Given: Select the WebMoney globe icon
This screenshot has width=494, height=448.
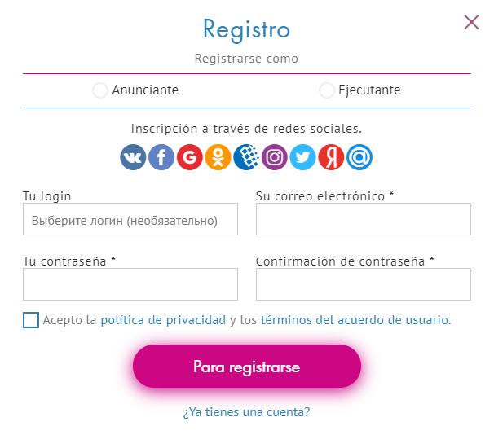Looking at the screenshot, I should pyautogui.click(x=246, y=156).
